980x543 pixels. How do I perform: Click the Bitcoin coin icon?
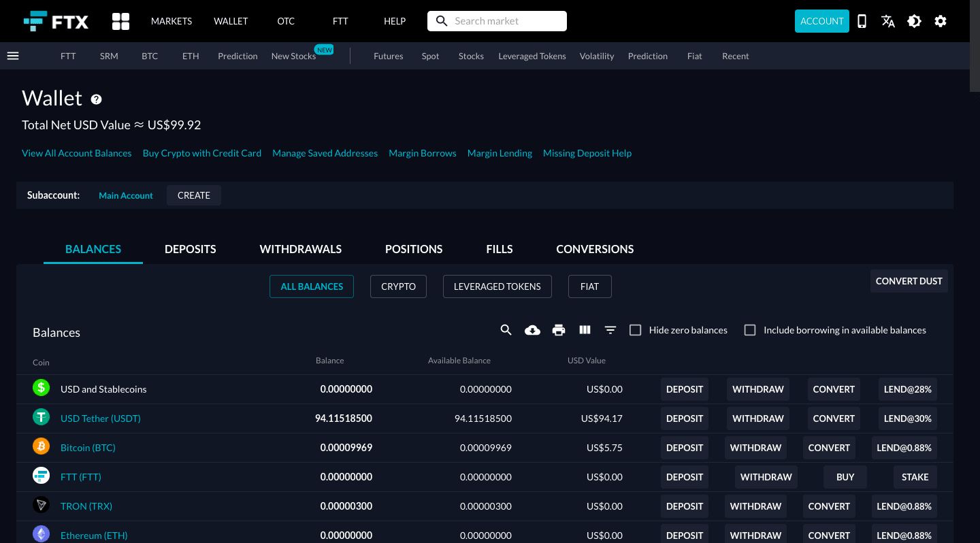[x=42, y=446]
